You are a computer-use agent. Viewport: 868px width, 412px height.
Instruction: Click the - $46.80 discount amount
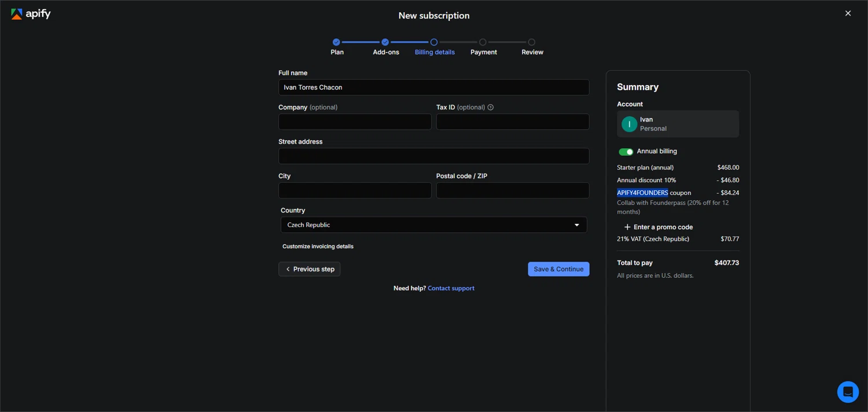pos(727,180)
